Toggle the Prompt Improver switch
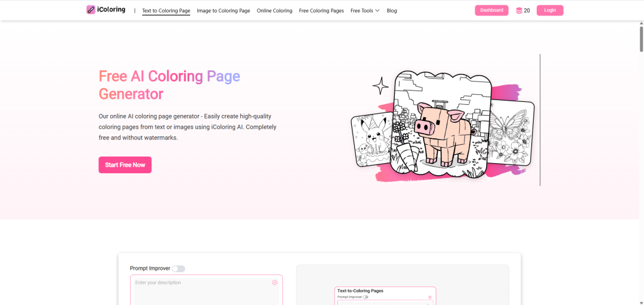 pos(178,269)
